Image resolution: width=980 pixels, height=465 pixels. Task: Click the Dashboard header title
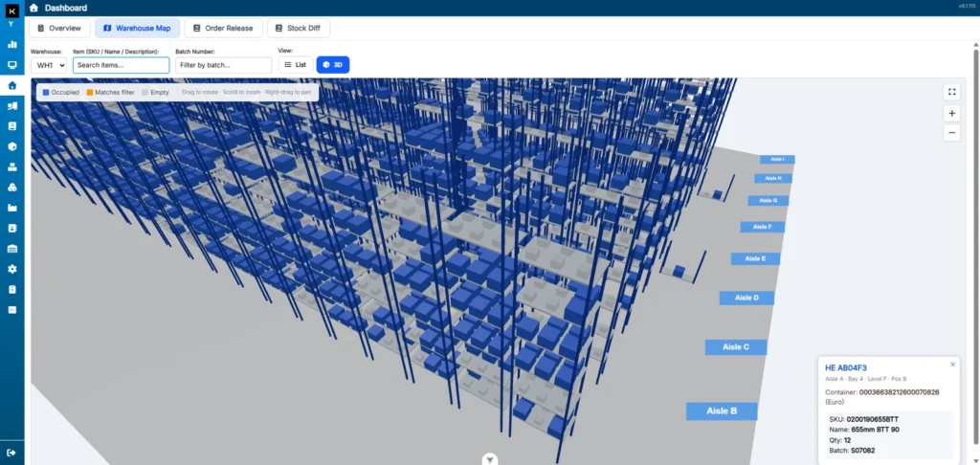pos(66,8)
